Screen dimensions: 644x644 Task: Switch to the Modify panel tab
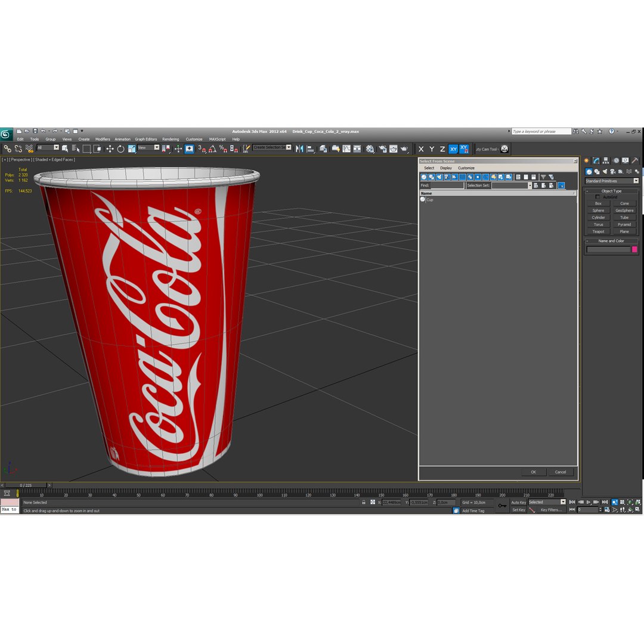tap(596, 160)
